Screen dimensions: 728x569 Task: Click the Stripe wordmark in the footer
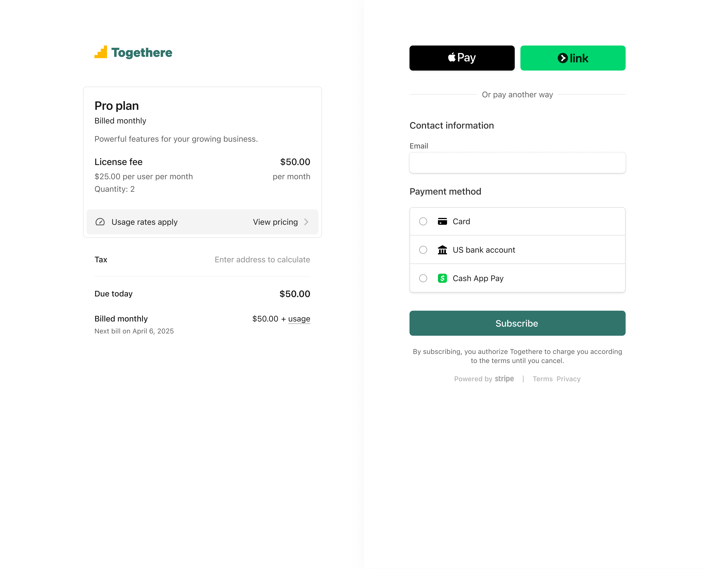504,379
